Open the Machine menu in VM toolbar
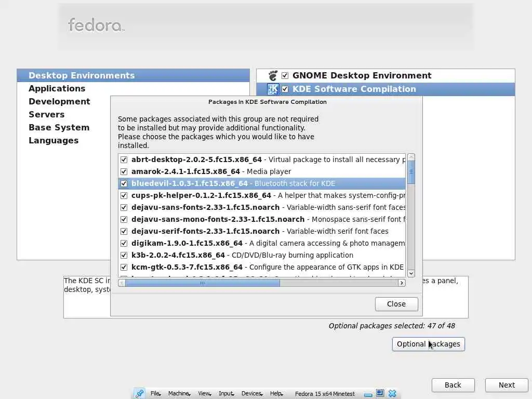532x399 pixels. [x=179, y=394]
